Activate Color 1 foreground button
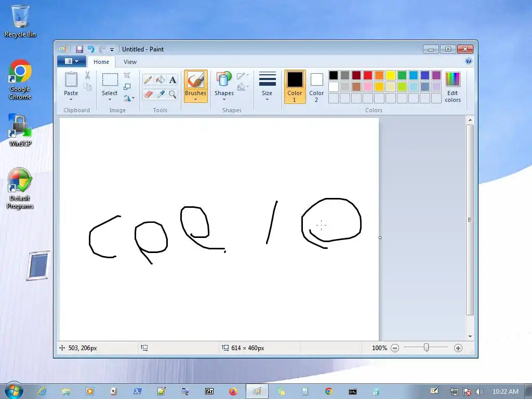The image size is (532, 399). 295,87
